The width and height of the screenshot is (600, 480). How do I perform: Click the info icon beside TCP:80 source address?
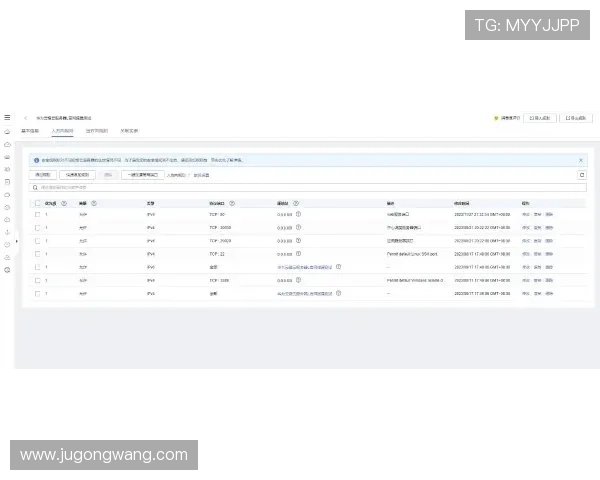(x=298, y=214)
